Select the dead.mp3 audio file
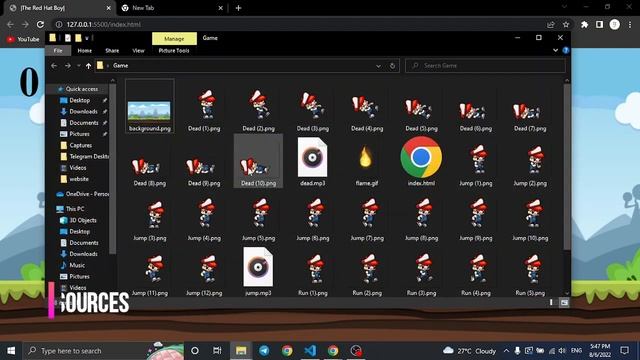This screenshot has height=360, width=640. click(313, 157)
